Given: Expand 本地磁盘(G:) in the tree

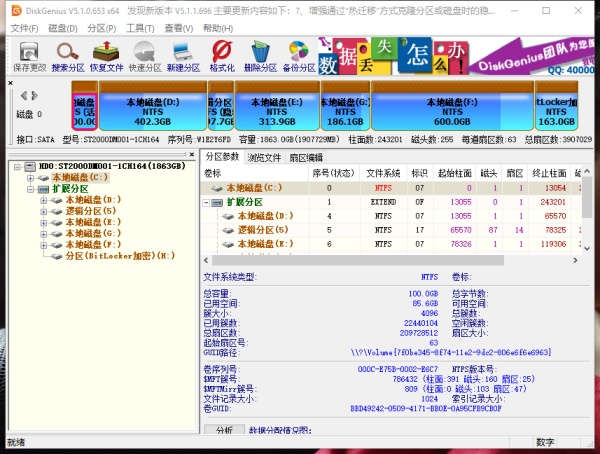Looking at the screenshot, I should tap(43, 234).
